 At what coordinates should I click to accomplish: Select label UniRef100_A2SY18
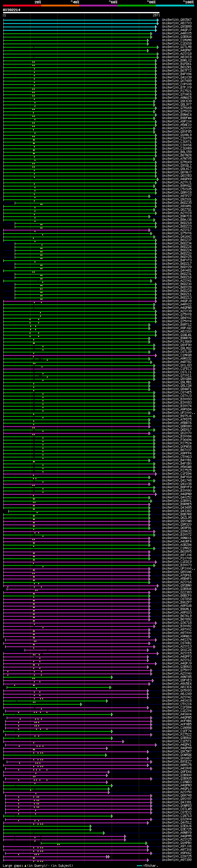tap(177, 54)
